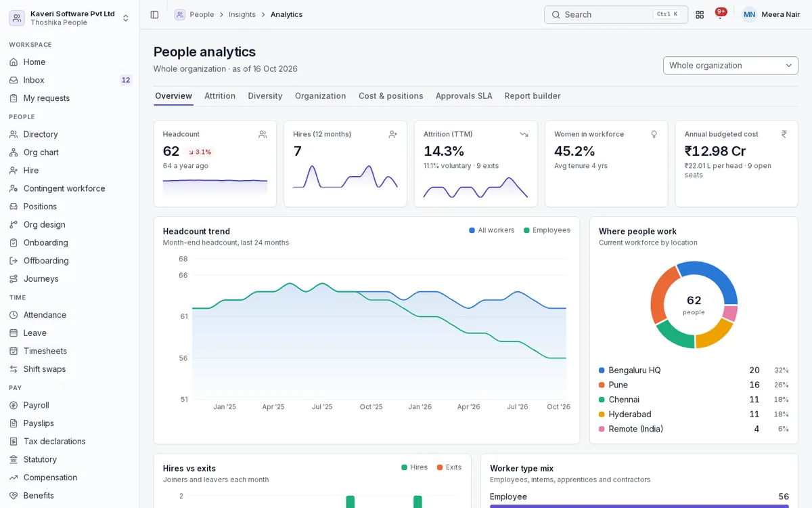Open Cost & positions tab
The image size is (812, 508).
pyautogui.click(x=391, y=96)
